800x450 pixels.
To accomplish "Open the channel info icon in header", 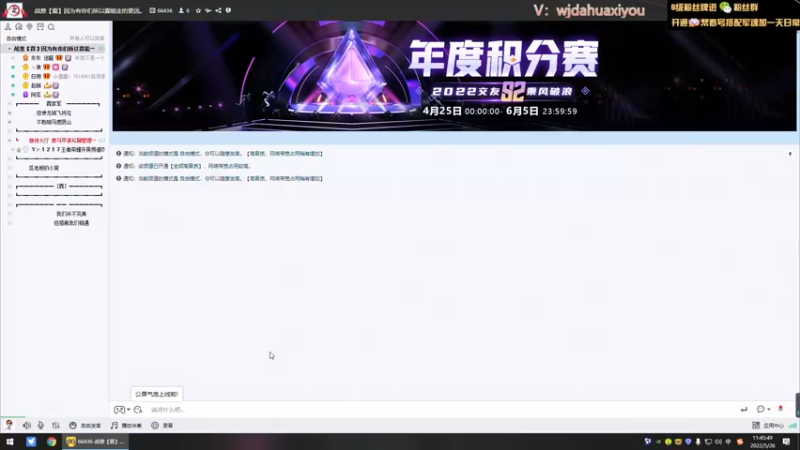I will coord(228,10).
